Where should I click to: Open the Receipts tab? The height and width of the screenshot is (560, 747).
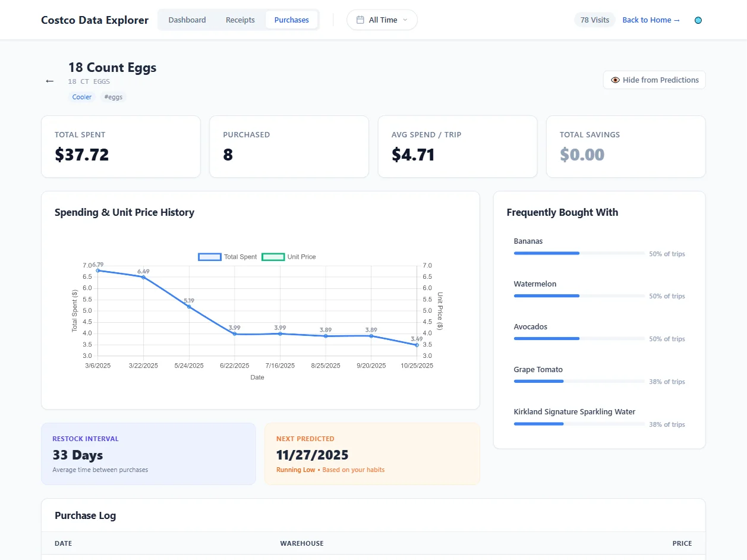click(x=240, y=20)
